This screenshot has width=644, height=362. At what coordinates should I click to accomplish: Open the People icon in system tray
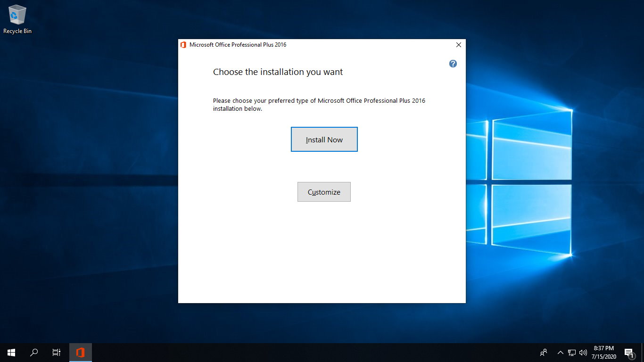tap(544, 352)
